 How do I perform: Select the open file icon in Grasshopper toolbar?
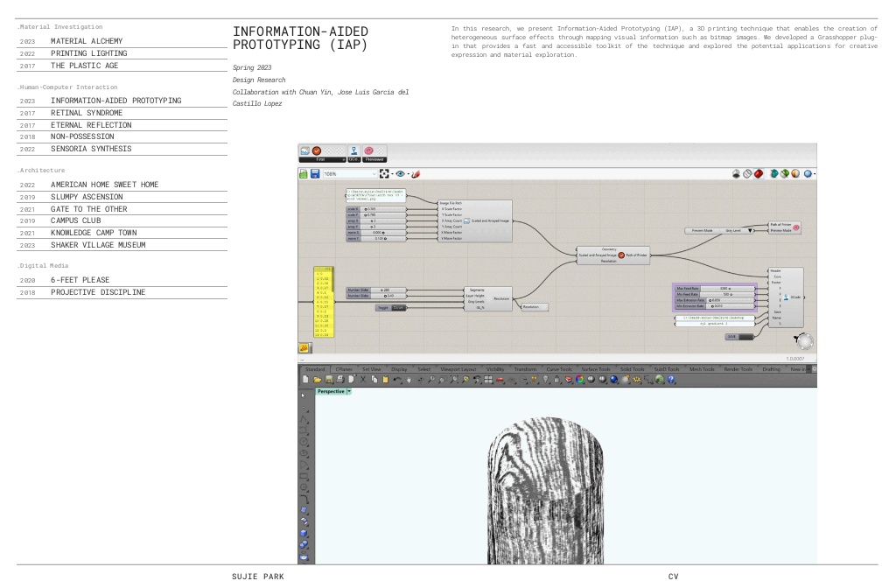tap(304, 172)
